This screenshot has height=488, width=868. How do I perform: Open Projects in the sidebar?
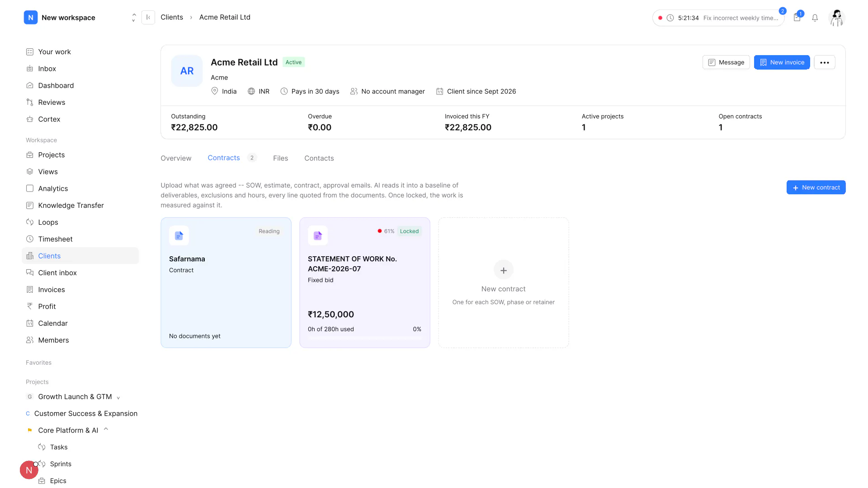[x=80, y=155]
